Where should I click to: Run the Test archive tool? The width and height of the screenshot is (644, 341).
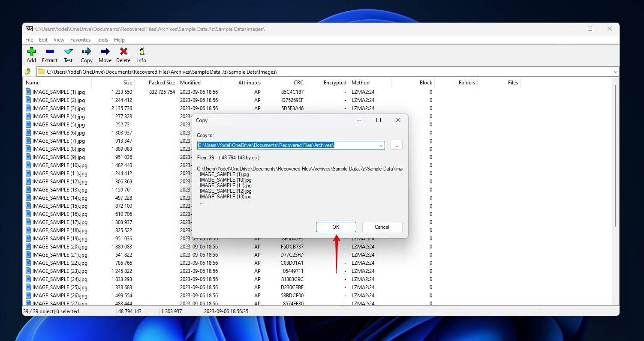tap(68, 54)
